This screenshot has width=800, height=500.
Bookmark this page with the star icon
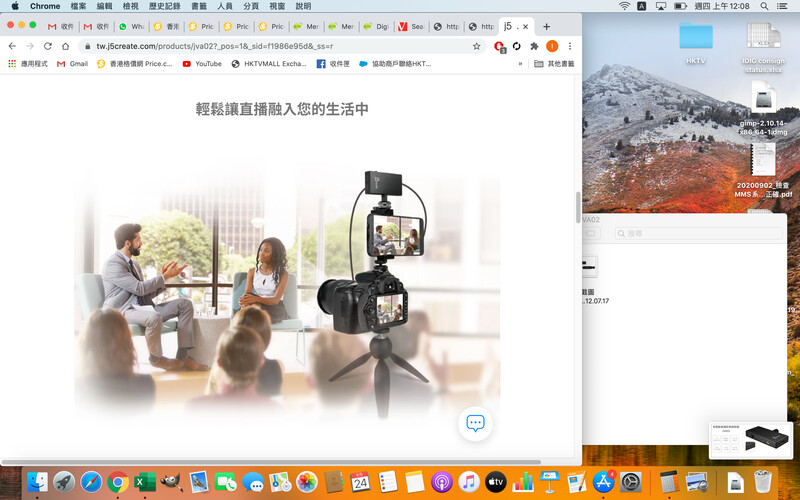(x=477, y=46)
